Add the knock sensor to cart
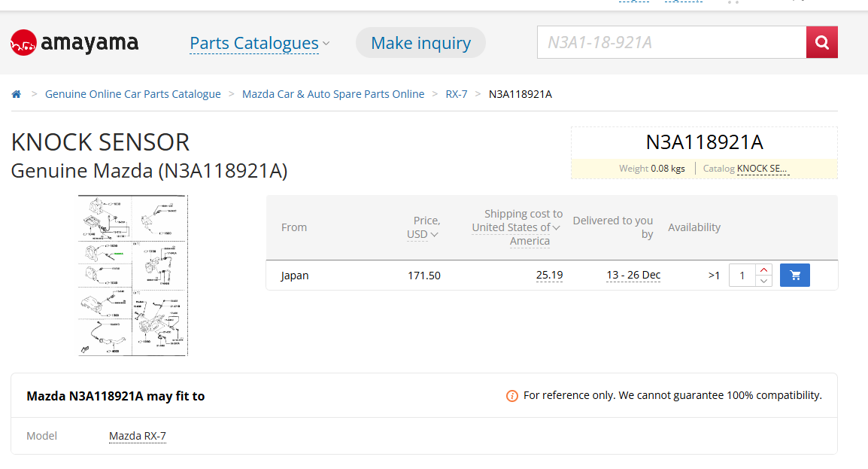The width and height of the screenshot is (868, 469). 795,276
